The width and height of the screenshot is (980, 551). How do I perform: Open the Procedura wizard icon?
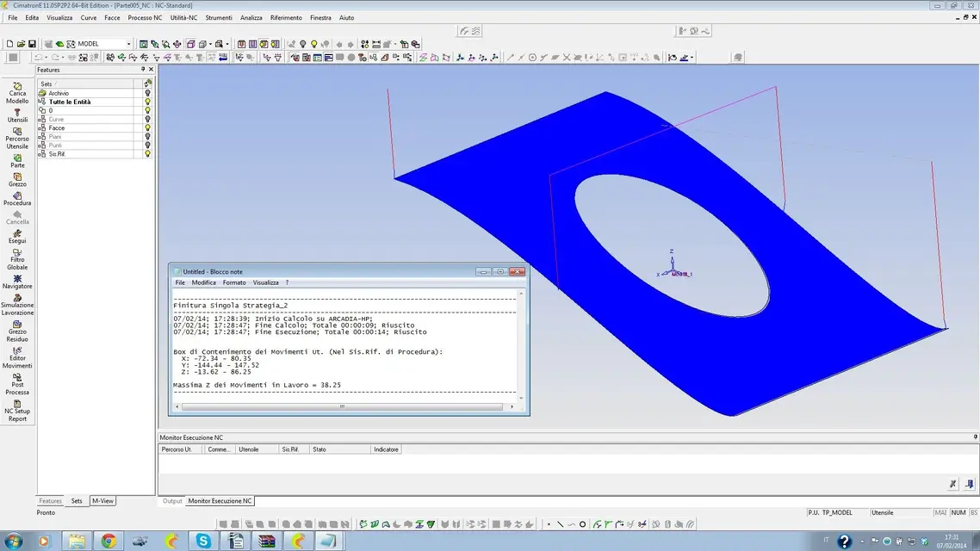(x=17, y=196)
